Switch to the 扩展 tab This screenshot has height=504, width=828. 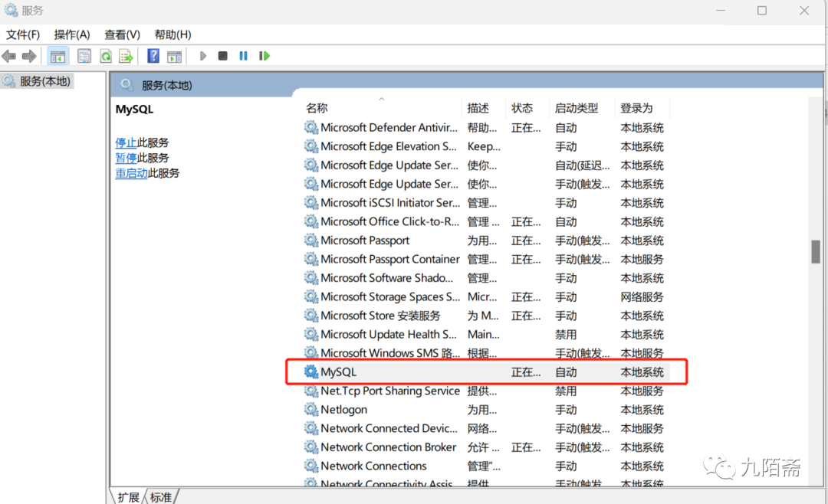click(x=128, y=497)
